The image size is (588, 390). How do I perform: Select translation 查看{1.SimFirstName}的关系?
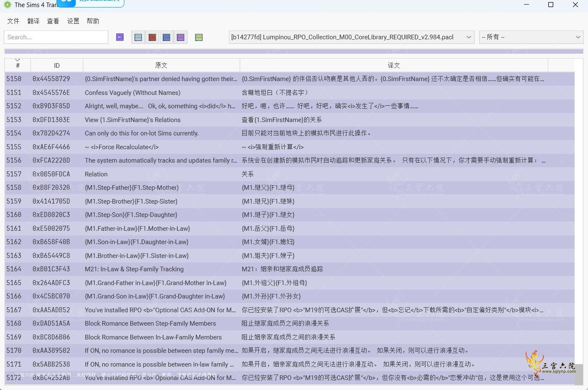pos(282,120)
